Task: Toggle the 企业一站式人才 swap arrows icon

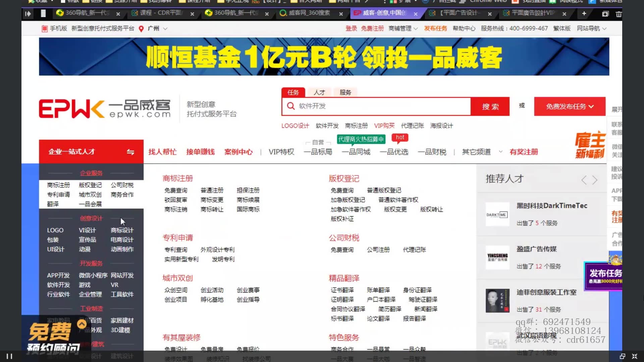Action: (130, 152)
